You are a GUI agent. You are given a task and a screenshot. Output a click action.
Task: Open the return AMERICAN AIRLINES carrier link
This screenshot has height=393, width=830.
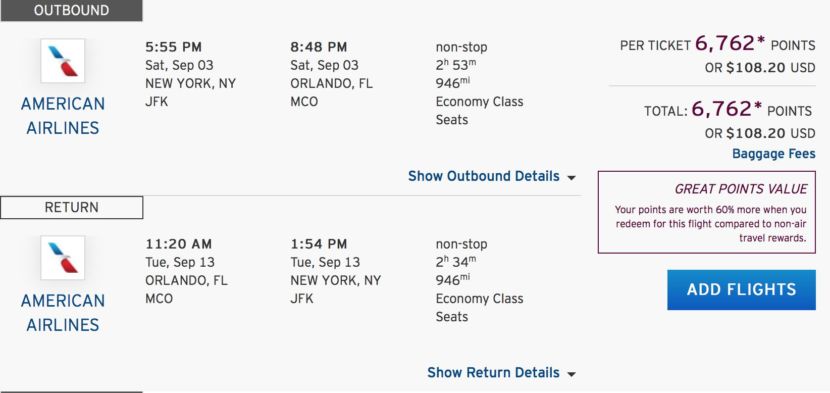[62, 312]
